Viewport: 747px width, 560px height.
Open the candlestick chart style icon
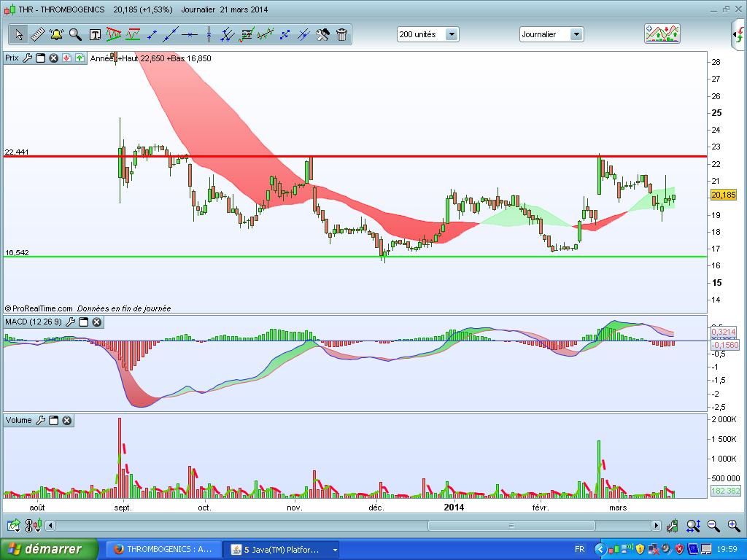pos(33,526)
